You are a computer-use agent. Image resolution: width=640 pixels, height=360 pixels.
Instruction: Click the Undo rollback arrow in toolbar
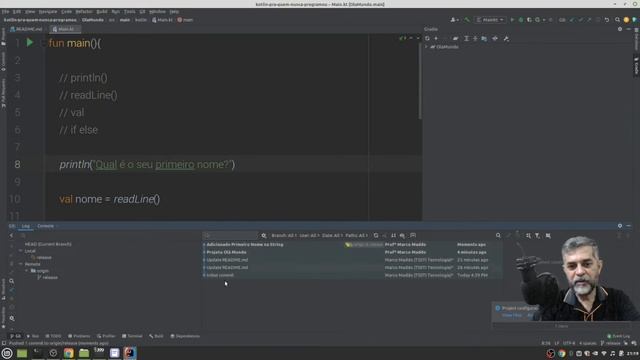point(607,20)
